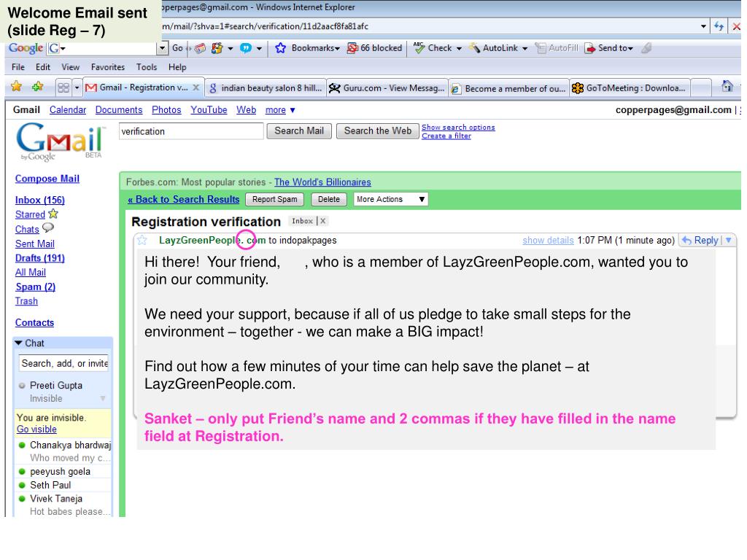The image size is (747, 560).
Task: Click the AutoFill toolbar item
Action: pyautogui.click(x=557, y=48)
